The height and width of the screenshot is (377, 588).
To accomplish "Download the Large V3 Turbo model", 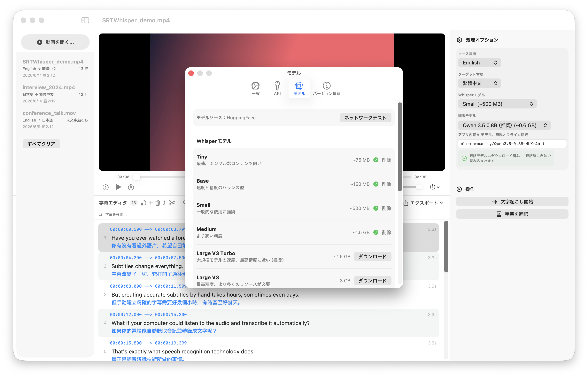I will (x=372, y=256).
